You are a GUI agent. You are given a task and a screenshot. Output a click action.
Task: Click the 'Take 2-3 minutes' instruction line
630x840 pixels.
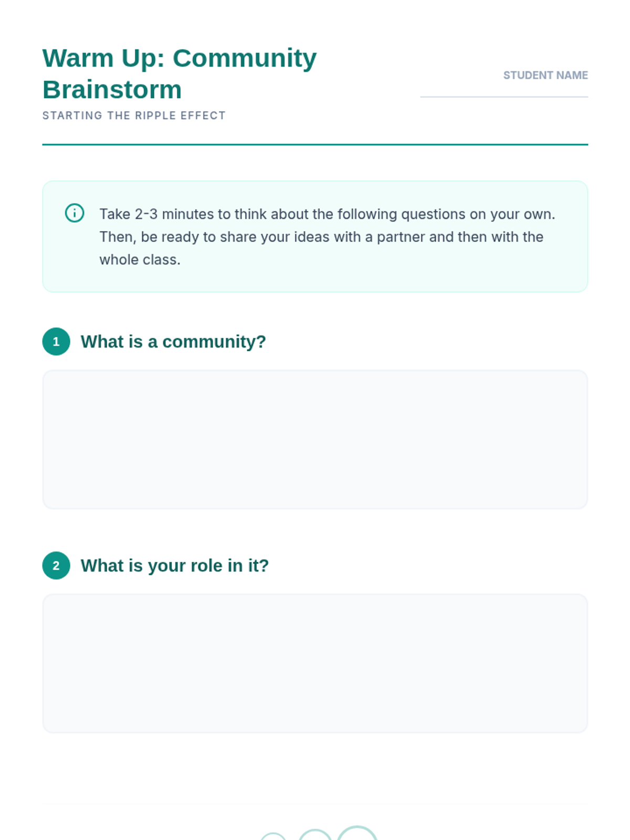[x=327, y=214]
